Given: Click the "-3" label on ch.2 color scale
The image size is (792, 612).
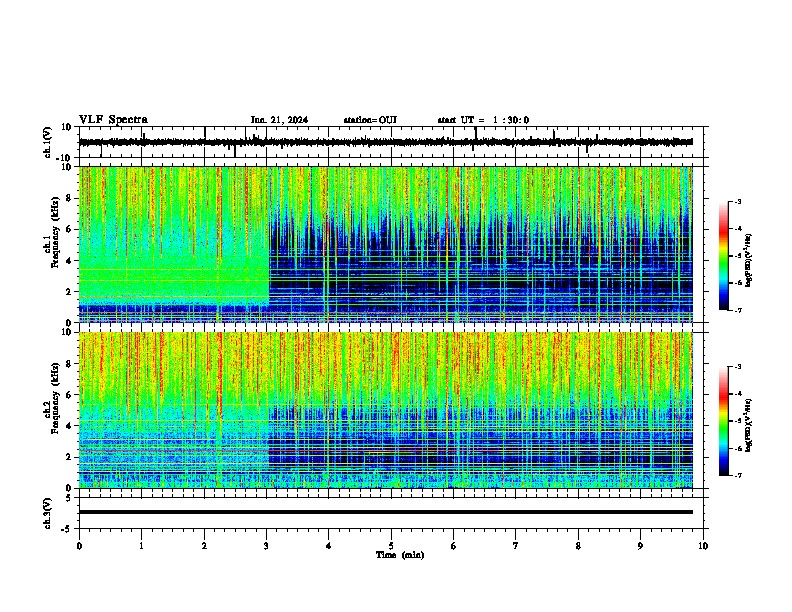Looking at the screenshot, I should pyautogui.click(x=738, y=367).
